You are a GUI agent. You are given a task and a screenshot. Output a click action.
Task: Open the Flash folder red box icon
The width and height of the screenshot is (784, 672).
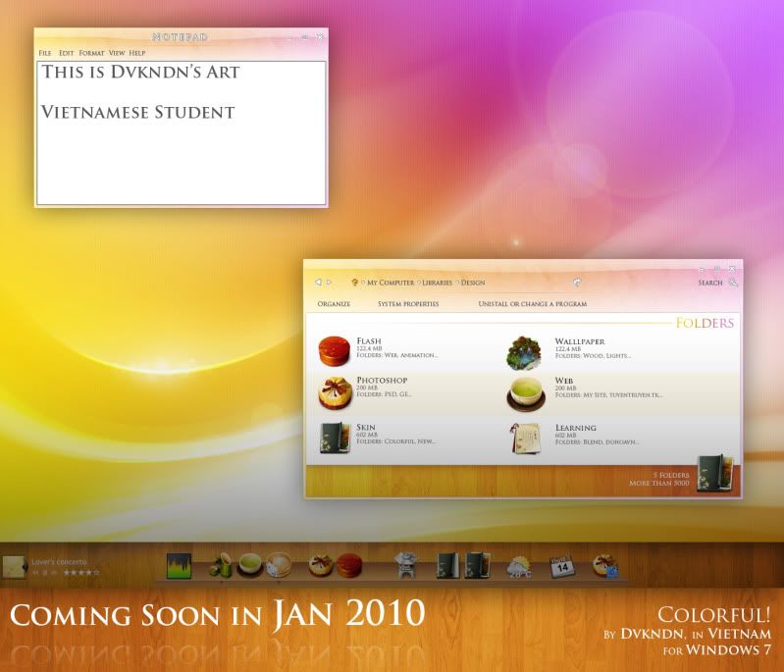tap(334, 350)
